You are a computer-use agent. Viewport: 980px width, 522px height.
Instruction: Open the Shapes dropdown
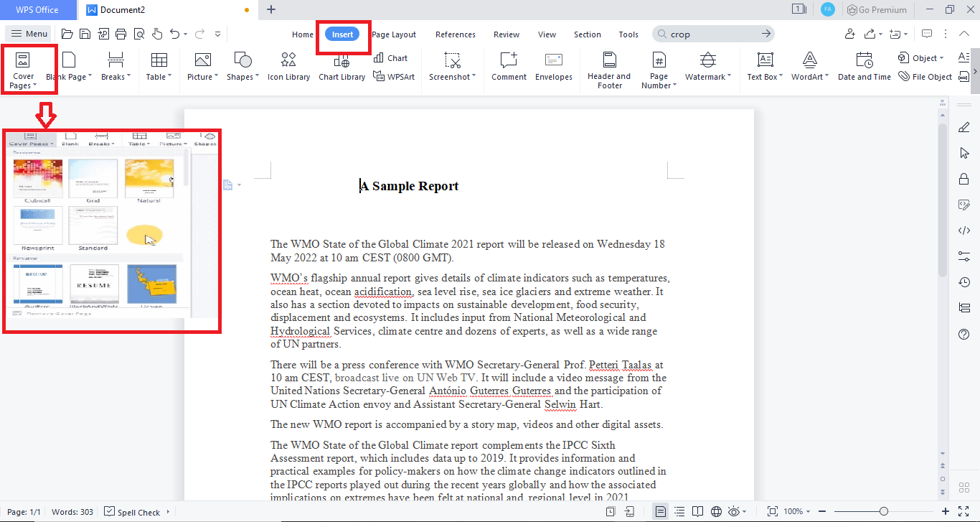coord(242,67)
